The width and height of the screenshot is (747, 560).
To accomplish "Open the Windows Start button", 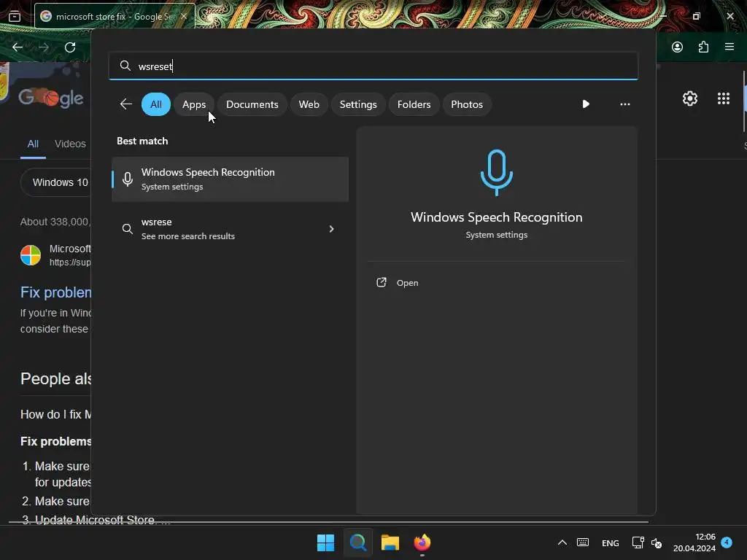I will pyautogui.click(x=326, y=542).
